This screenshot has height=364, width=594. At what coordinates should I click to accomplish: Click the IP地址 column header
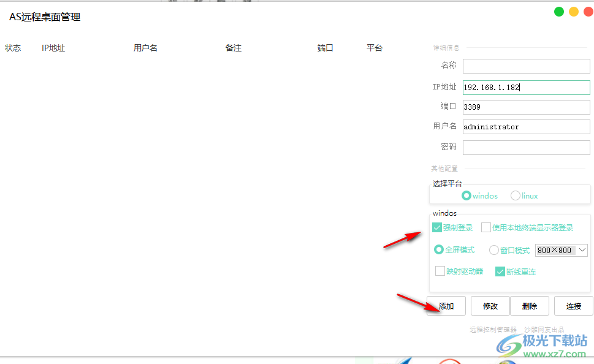[x=53, y=48]
